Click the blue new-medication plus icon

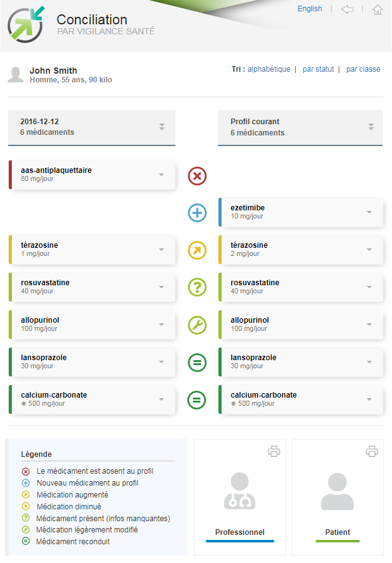pyautogui.click(x=197, y=213)
